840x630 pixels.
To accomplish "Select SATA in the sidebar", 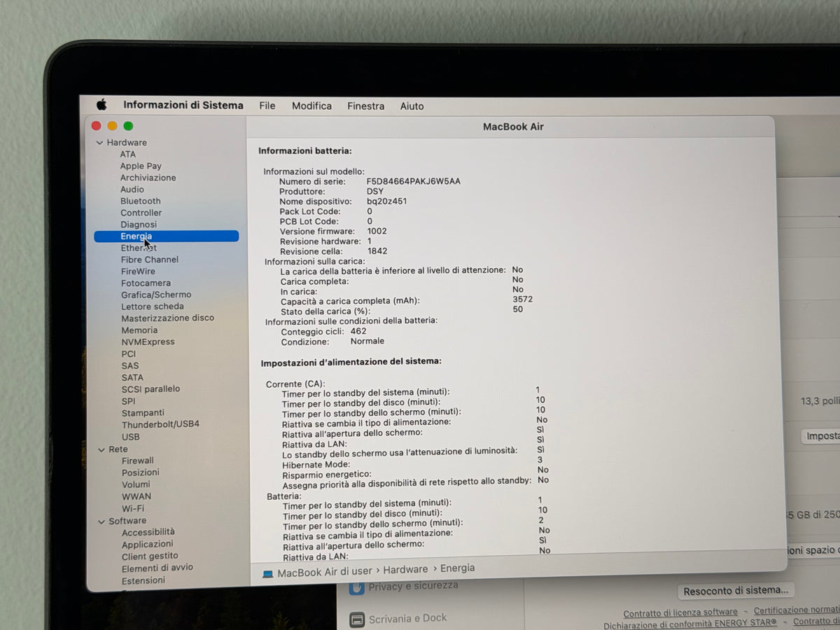I will (132, 378).
